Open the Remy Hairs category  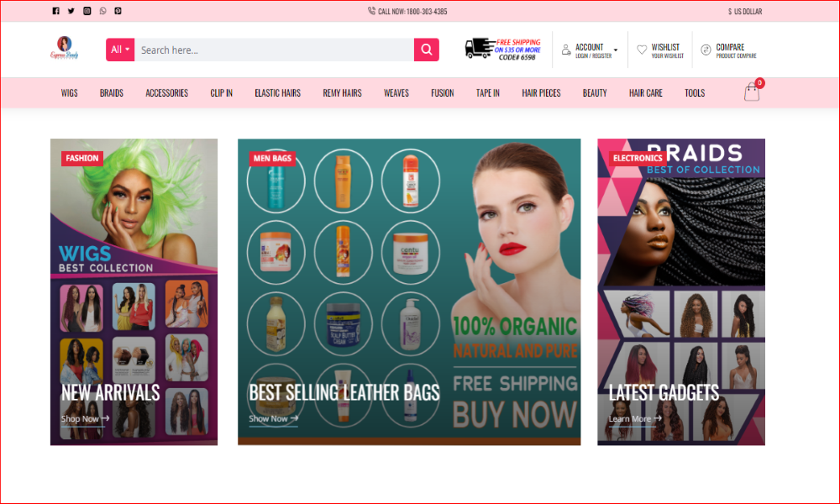342,92
